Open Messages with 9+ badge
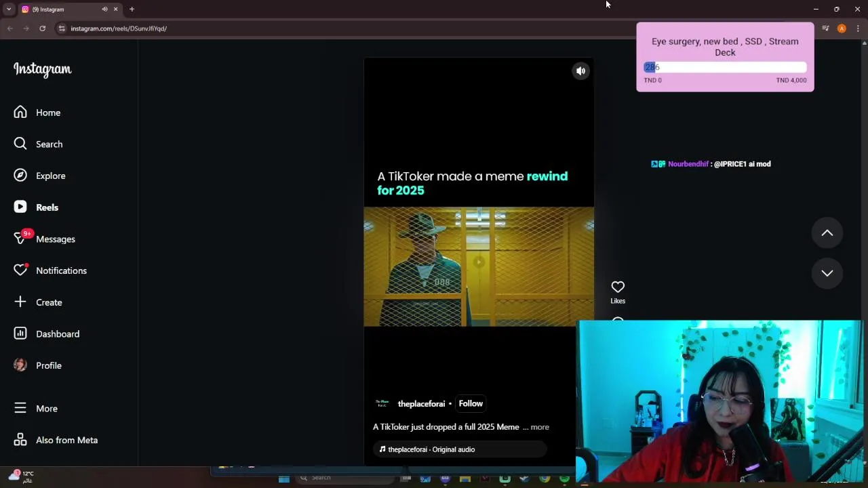The image size is (868, 488). [45, 239]
